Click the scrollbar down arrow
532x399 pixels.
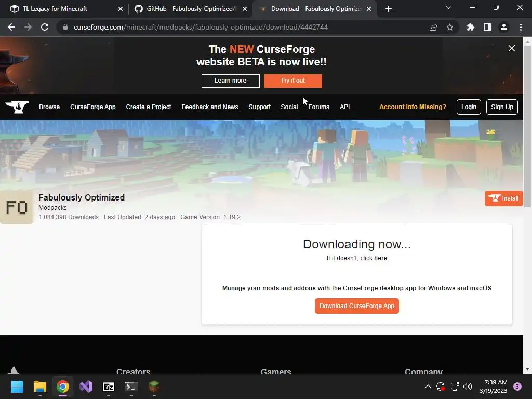[x=527, y=369]
